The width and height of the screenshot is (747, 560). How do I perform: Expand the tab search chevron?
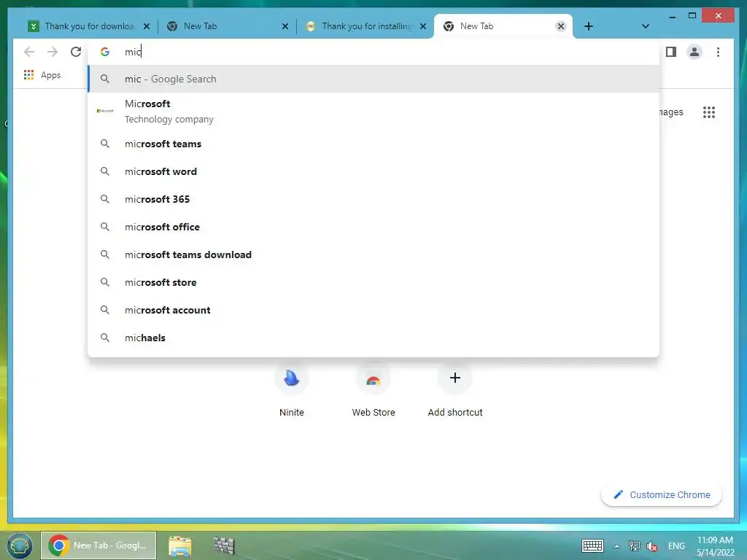[x=645, y=26]
